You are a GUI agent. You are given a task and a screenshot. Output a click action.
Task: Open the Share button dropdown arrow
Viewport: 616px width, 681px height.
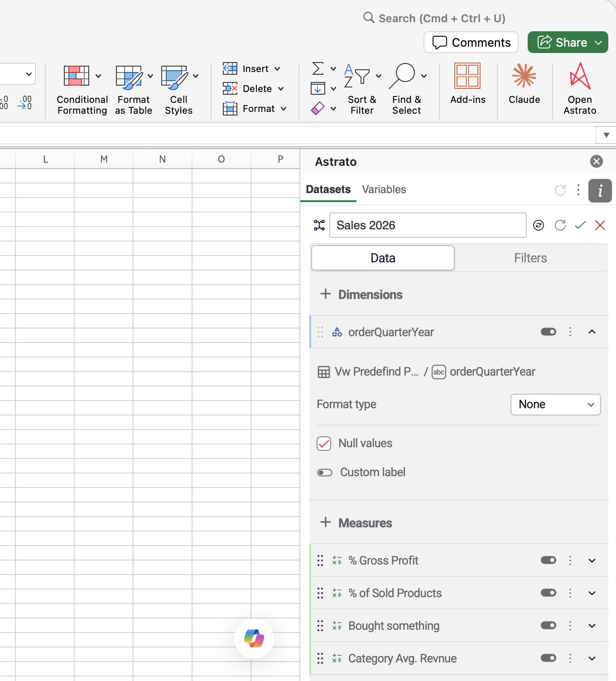tap(599, 43)
